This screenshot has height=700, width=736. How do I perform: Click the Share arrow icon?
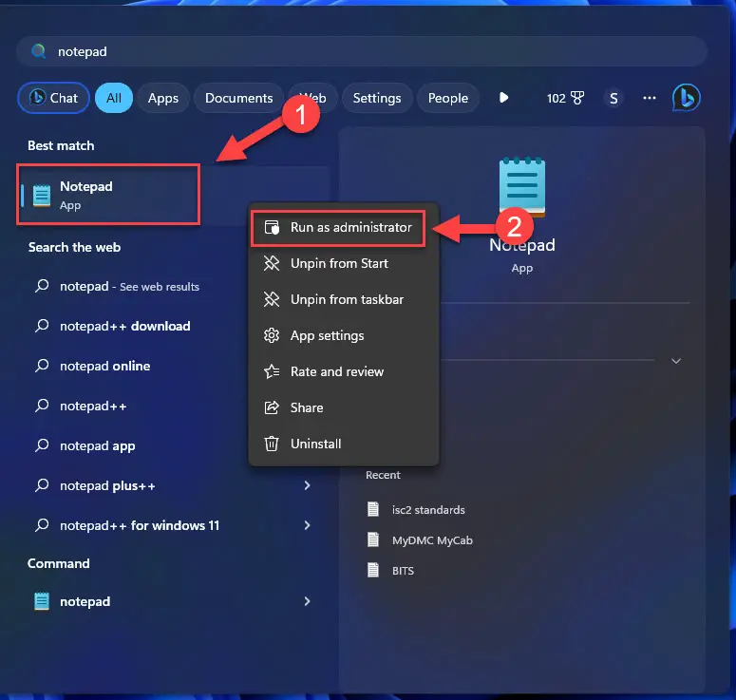[272, 407]
